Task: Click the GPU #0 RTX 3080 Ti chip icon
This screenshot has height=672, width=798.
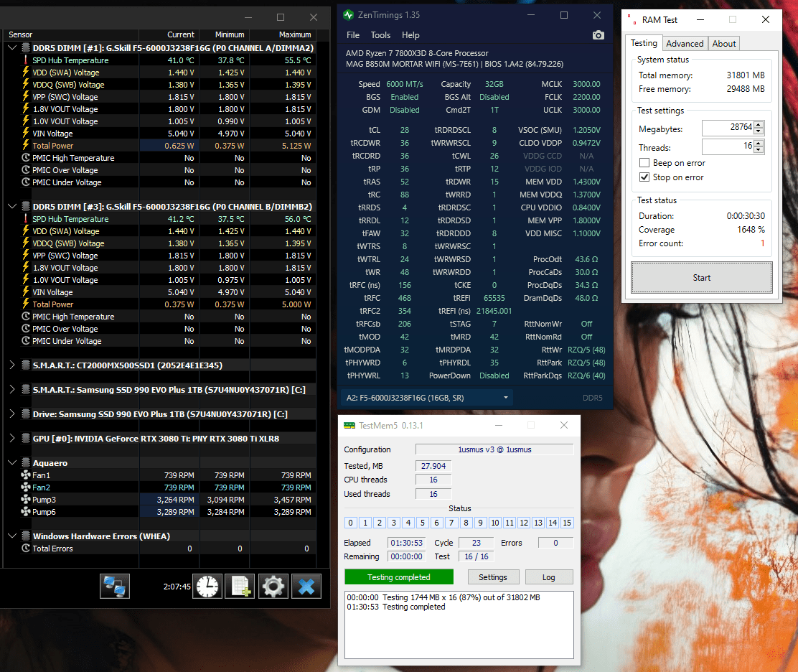Action: tap(25, 439)
